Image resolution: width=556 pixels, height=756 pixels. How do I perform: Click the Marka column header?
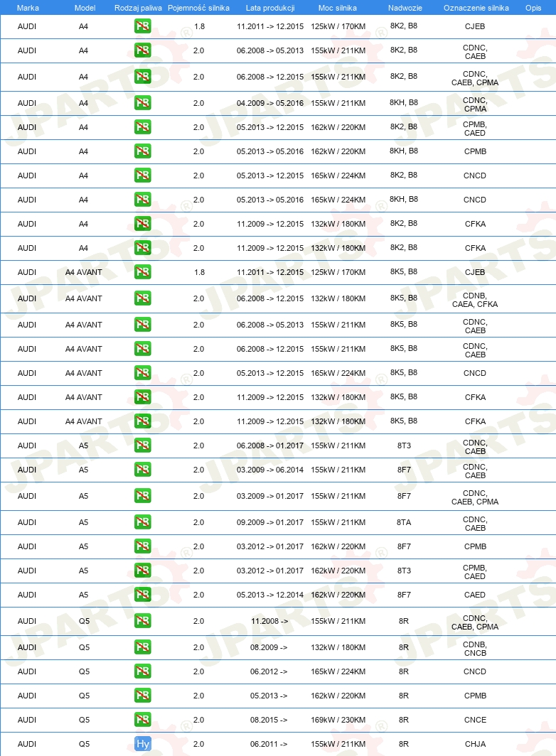point(28,8)
